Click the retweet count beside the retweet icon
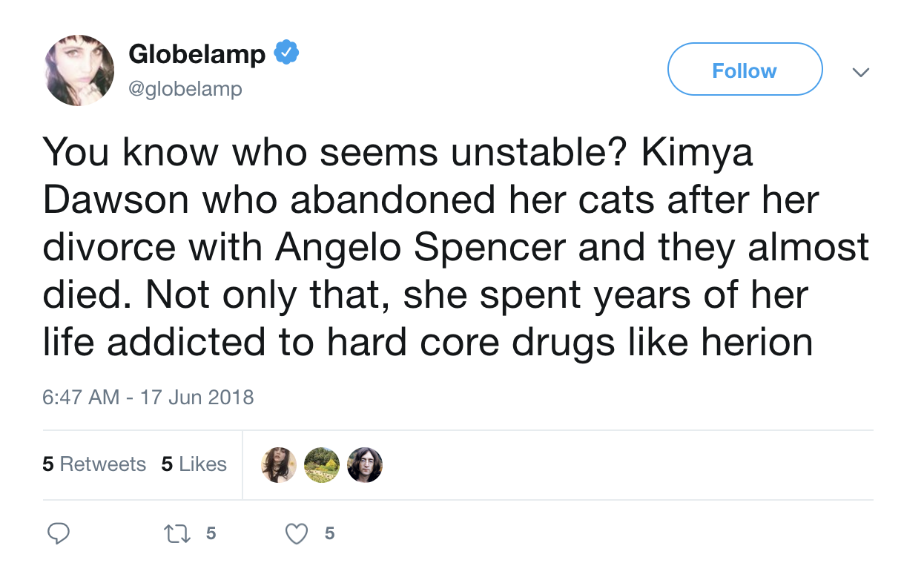The image size is (924, 583). point(211,533)
